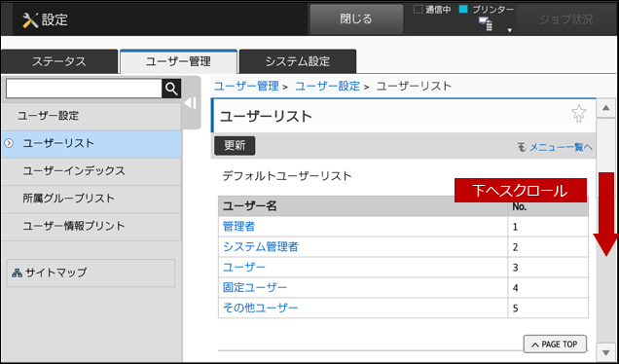619x364 pixels.
Task: Collapse the left sidebar panel arrow
Action: pyautogui.click(x=191, y=103)
